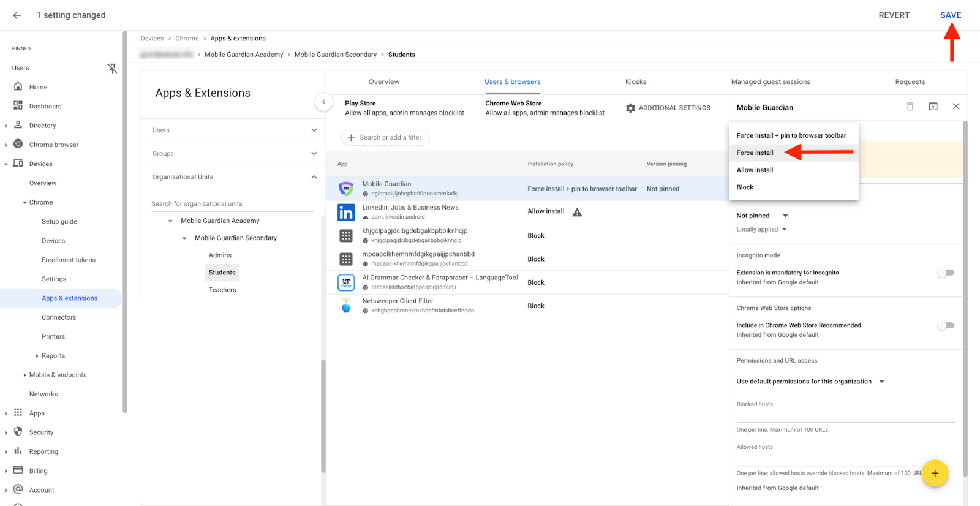This screenshot has width=980, height=506.
Task: Click the Account at-sign icon
Action: (18, 489)
